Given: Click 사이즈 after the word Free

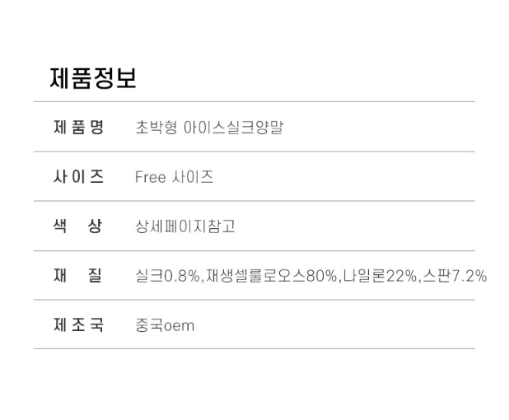Looking at the screenshot, I should (193, 177).
